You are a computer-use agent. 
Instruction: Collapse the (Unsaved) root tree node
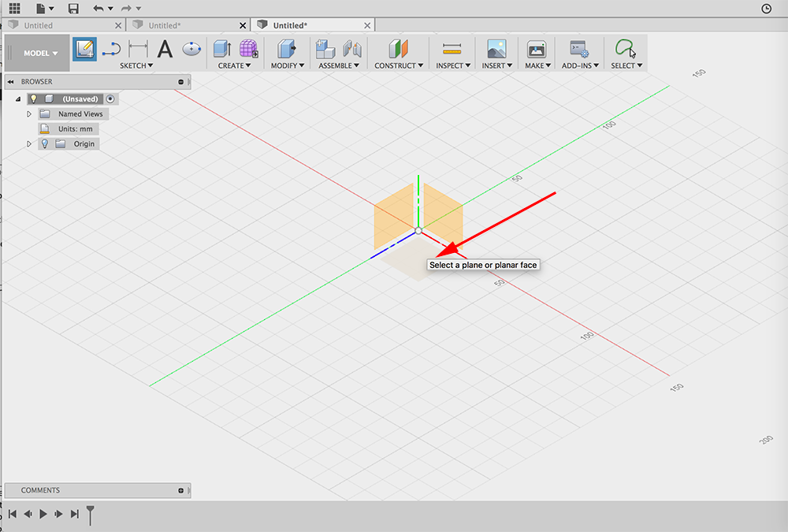pos(18,99)
